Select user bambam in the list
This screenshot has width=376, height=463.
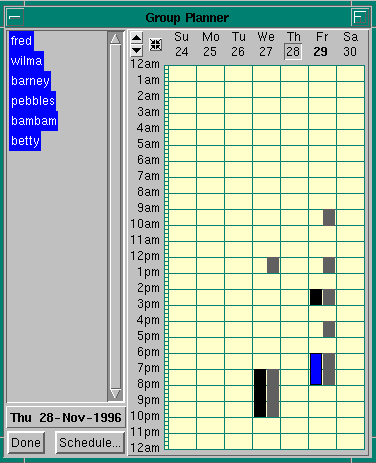(x=33, y=121)
